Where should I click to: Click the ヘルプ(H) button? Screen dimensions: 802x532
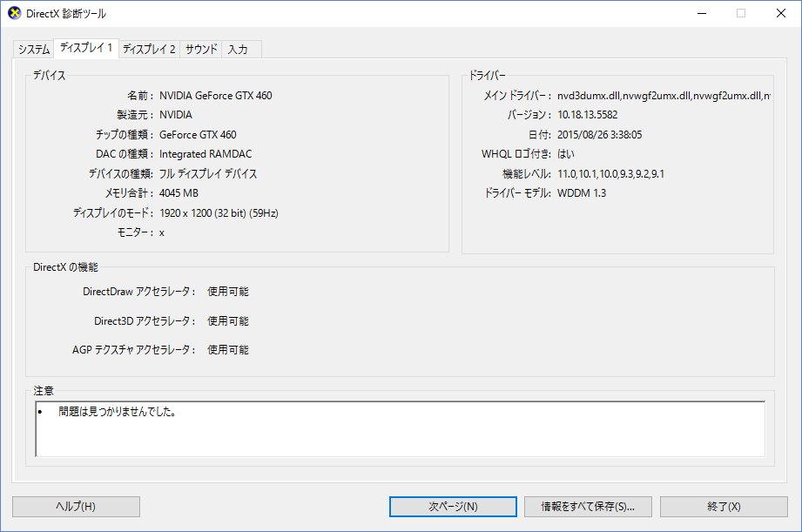(76, 507)
